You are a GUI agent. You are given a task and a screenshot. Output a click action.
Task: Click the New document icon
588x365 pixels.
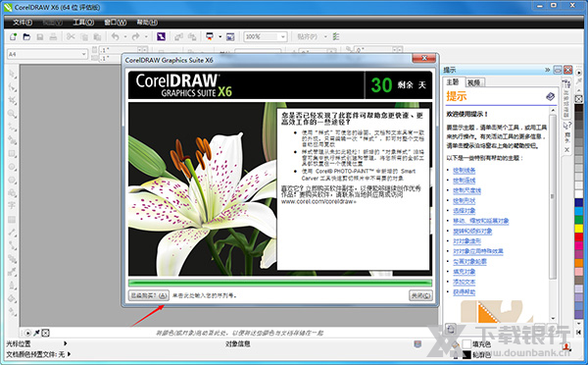pos(13,37)
